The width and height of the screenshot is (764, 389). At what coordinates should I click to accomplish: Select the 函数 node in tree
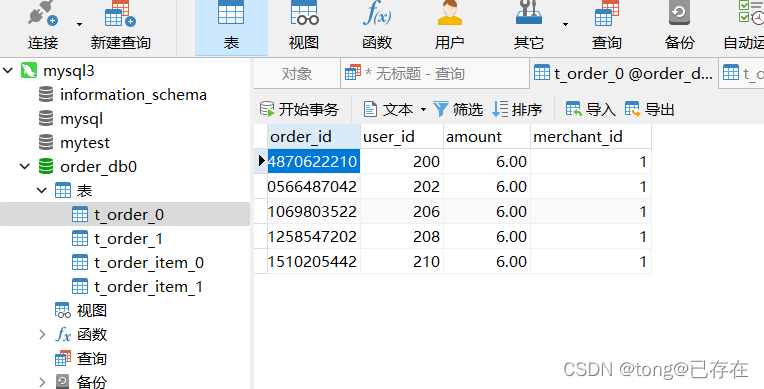(92, 334)
